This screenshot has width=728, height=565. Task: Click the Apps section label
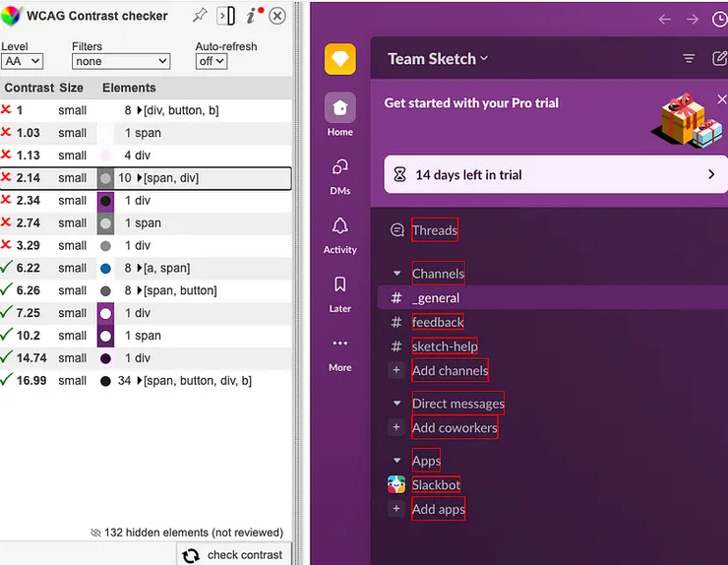pyautogui.click(x=426, y=461)
